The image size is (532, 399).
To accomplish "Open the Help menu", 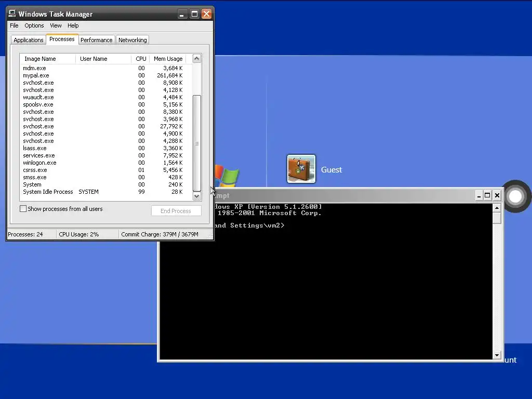I will [73, 25].
